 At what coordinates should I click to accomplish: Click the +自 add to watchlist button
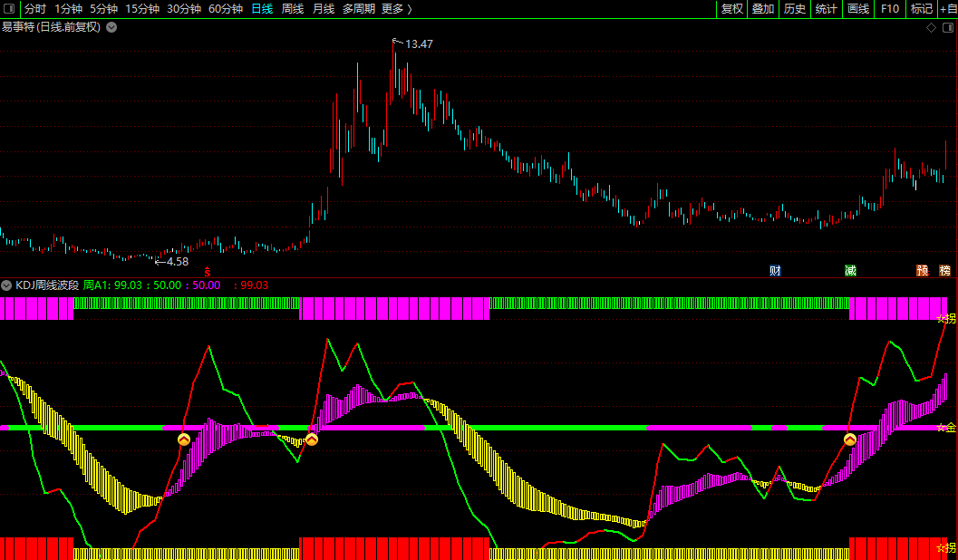coord(948,9)
